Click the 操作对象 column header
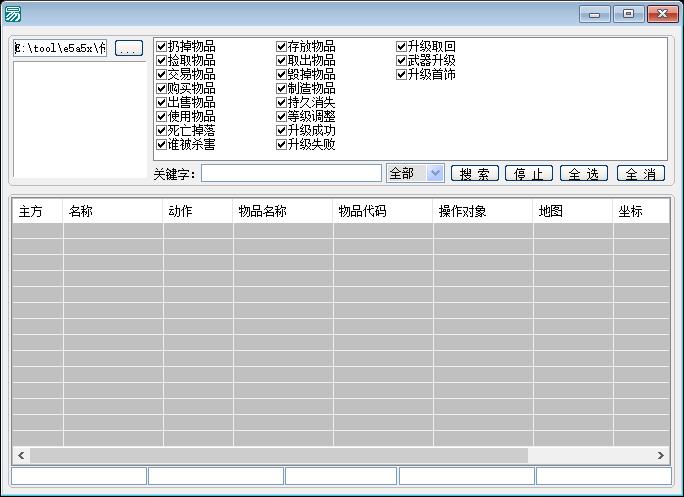The height and width of the screenshot is (497, 684). 483,211
